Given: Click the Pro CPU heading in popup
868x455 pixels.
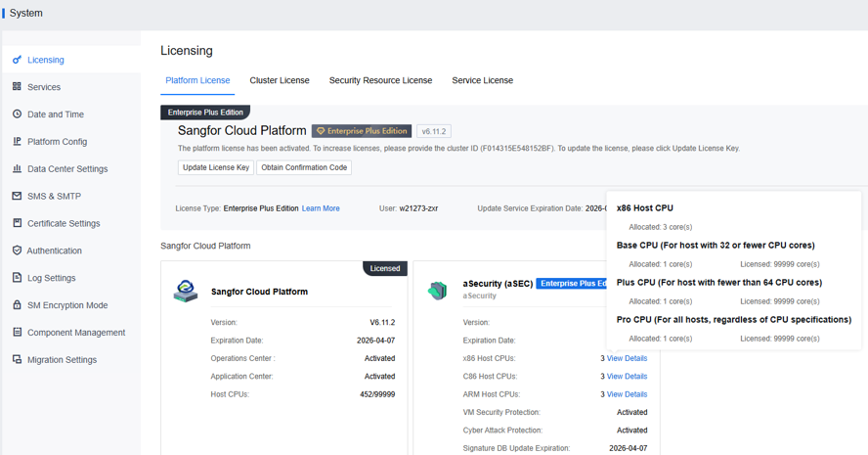Looking at the screenshot, I should (734, 319).
